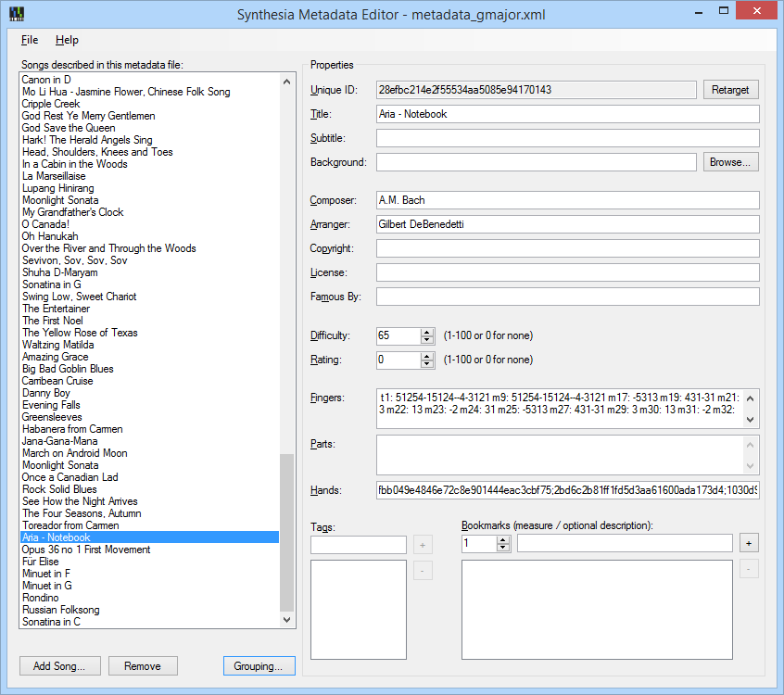
Task: Click the remove bookmark minus button
Action: click(x=749, y=569)
